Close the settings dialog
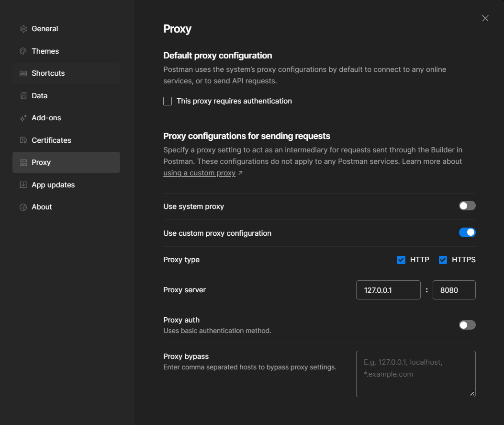This screenshot has height=425, width=504. 485,18
